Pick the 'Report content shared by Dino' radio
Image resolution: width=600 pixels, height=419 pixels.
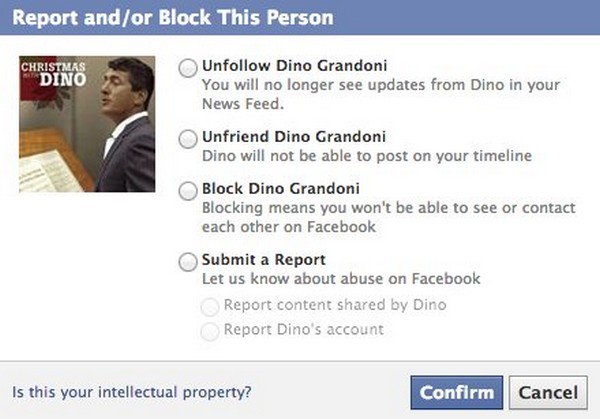click(x=210, y=306)
